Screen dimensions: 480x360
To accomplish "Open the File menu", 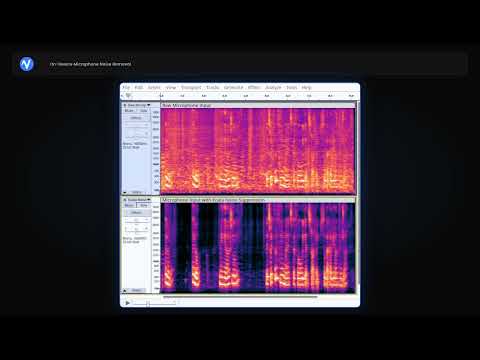I will point(126,87).
